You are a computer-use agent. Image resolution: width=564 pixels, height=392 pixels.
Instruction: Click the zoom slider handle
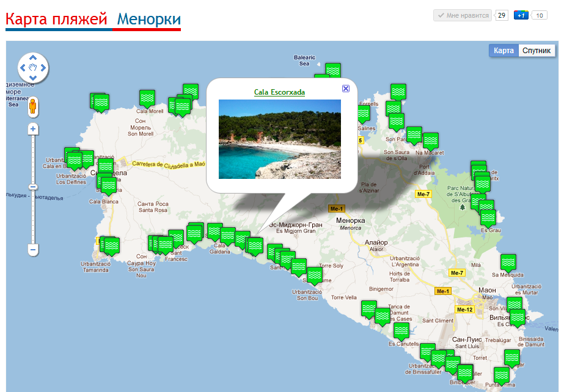coord(33,187)
